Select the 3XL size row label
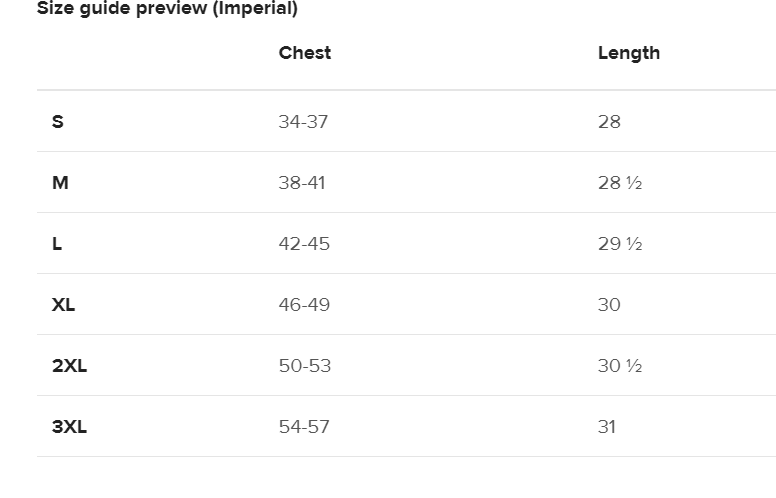 click(69, 427)
